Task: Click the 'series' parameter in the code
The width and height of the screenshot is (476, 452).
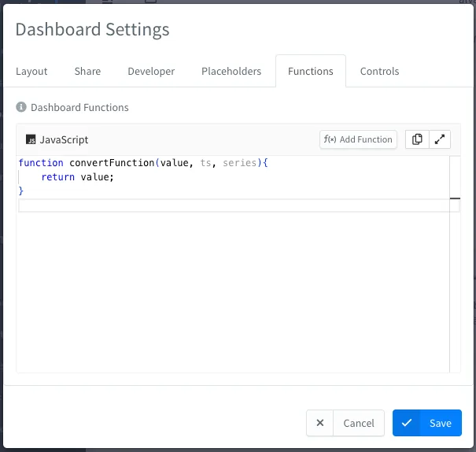Action: coord(240,163)
